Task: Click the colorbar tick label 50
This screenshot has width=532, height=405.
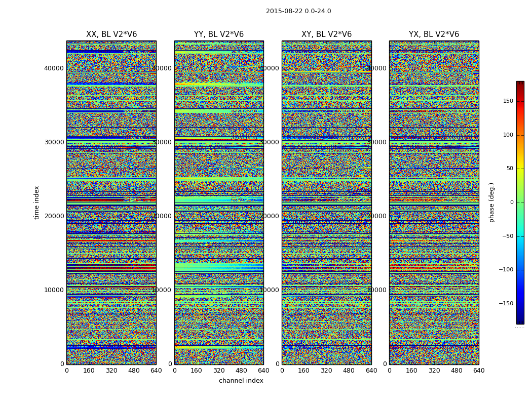Action: point(510,169)
